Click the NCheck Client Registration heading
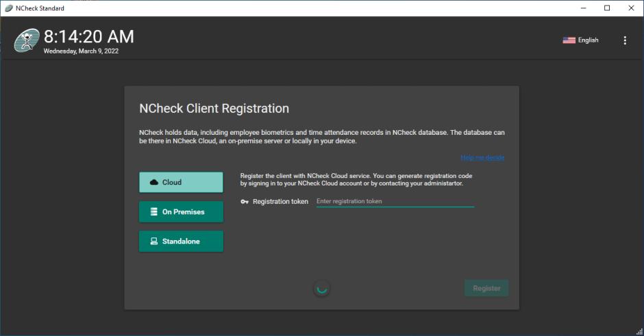 coord(214,108)
